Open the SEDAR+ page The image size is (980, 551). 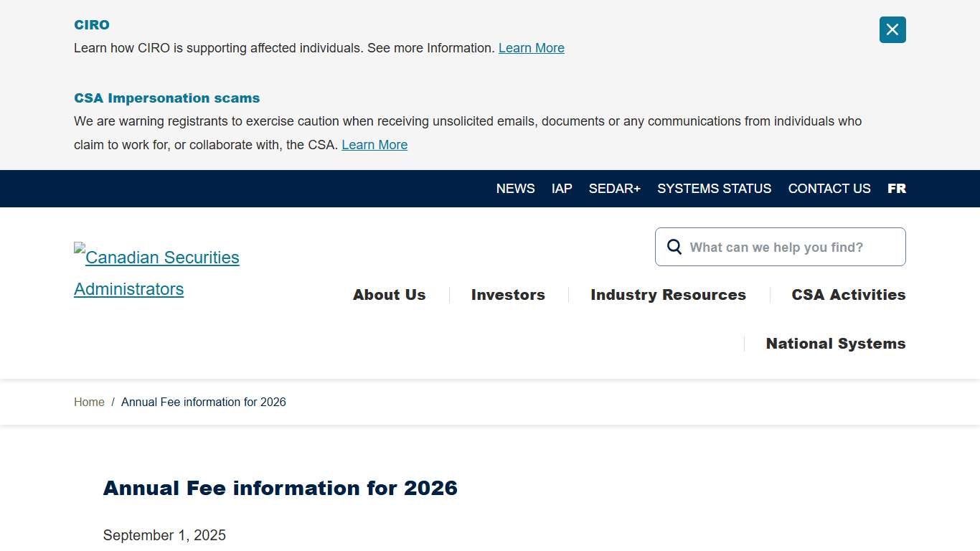(615, 188)
